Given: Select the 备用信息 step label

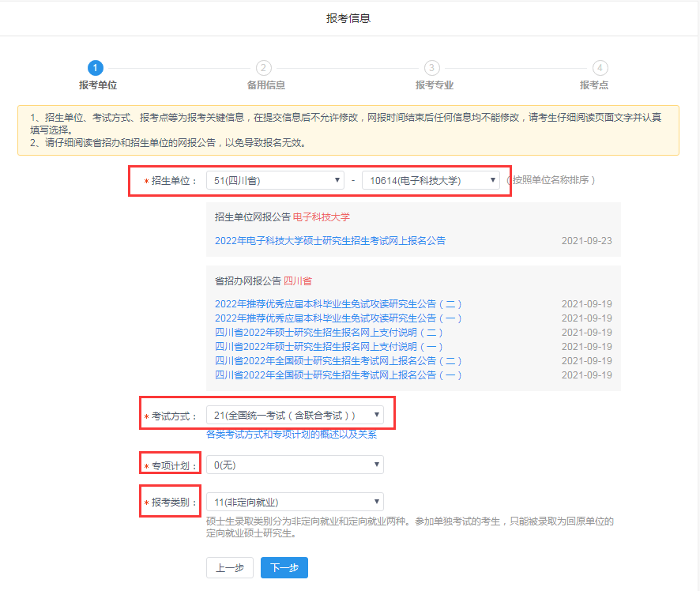Looking at the screenshot, I should click(266, 85).
